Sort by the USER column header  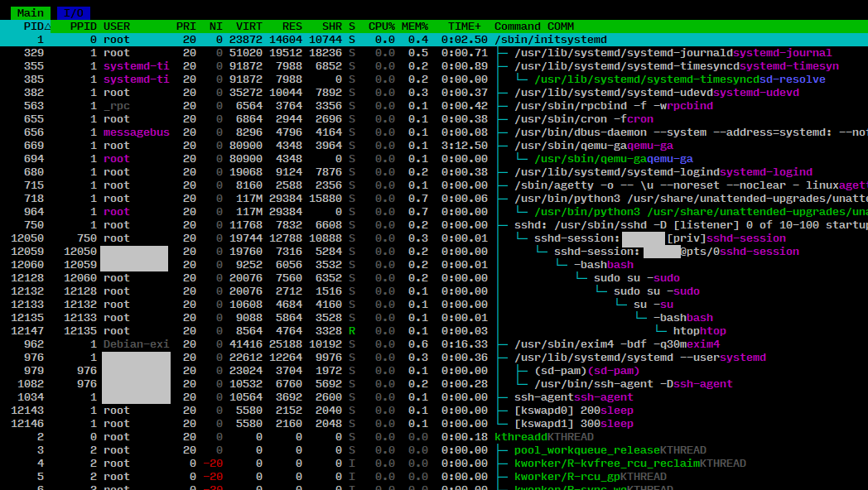pos(117,26)
